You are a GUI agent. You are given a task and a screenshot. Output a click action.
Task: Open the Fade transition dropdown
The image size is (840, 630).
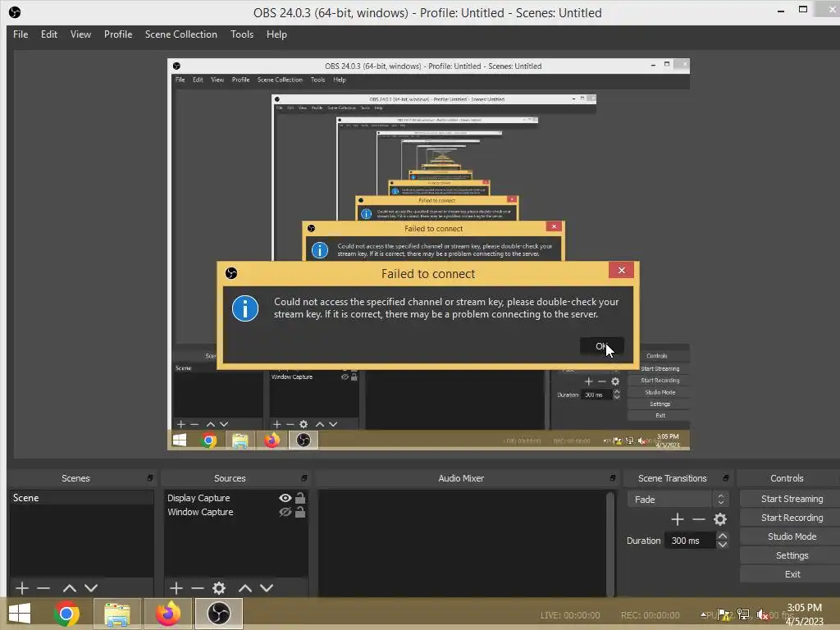click(x=678, y=500)
